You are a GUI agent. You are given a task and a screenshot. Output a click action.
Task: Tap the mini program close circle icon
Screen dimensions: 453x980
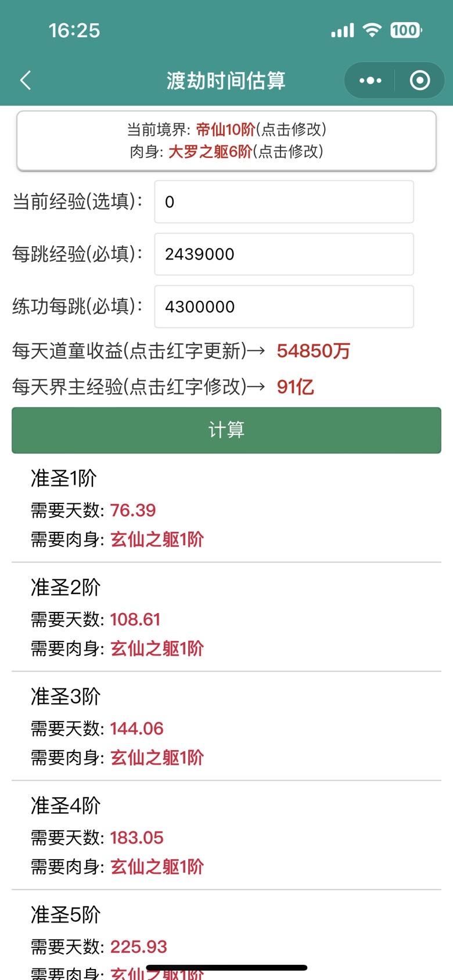pos(419,80)
